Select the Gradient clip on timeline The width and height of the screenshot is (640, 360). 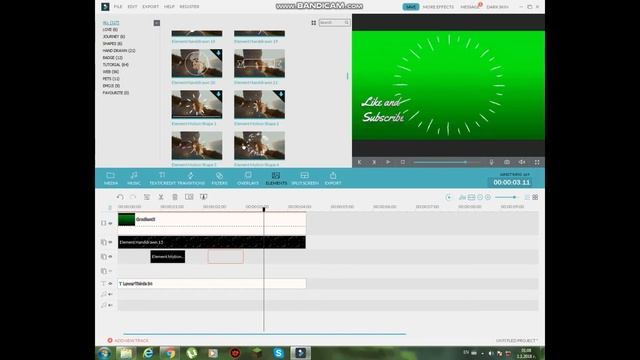tap(212, 223)
